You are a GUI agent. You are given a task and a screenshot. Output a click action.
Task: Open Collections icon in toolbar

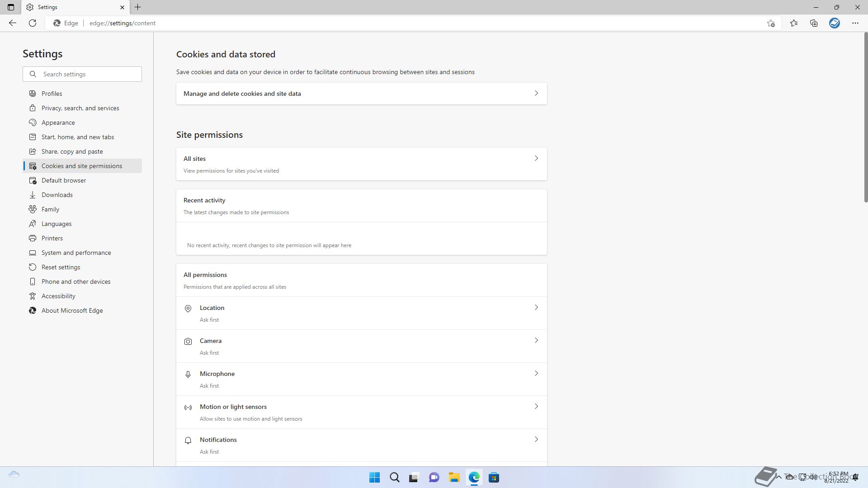coord(814,23)
